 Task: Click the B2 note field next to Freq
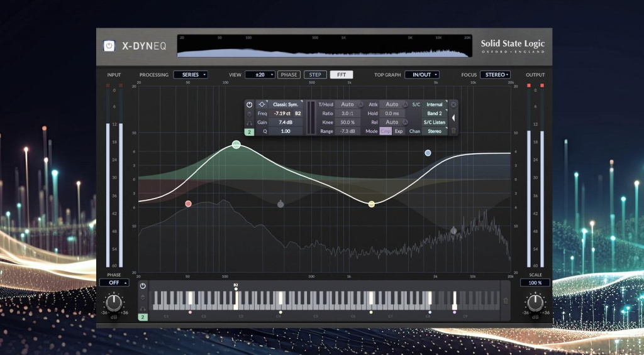298,114
